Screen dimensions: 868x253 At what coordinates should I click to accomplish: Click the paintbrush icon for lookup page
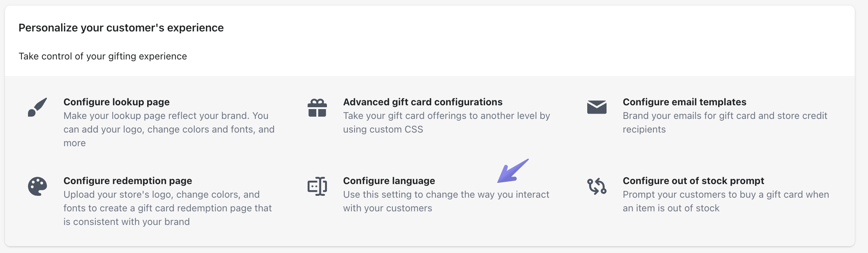(37, 107)
